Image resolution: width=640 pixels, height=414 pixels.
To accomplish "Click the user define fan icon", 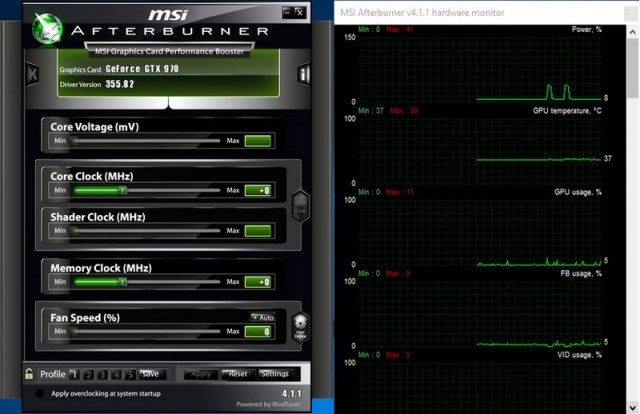I will [x=300, y=327].
